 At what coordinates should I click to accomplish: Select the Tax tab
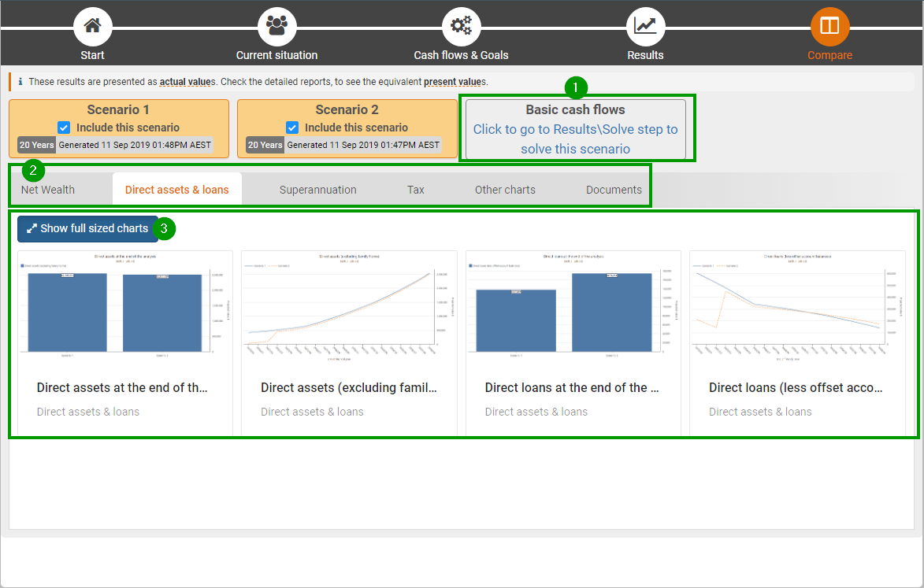pos(415,190)
